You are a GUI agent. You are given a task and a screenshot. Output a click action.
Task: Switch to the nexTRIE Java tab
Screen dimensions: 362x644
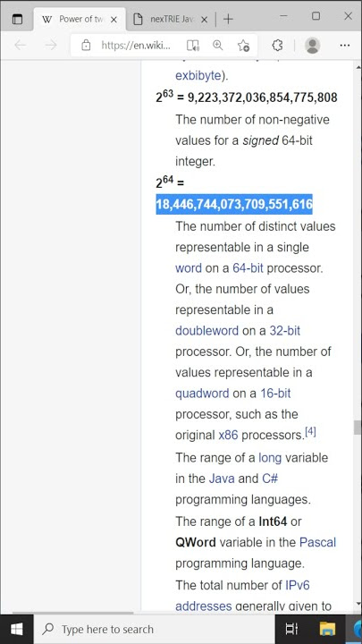(x=165, y=19)
